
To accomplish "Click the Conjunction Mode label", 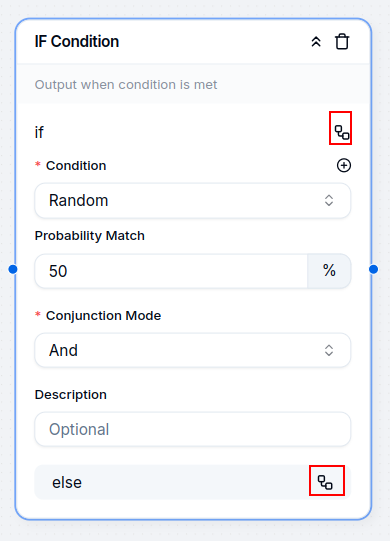I will point(103,316).
